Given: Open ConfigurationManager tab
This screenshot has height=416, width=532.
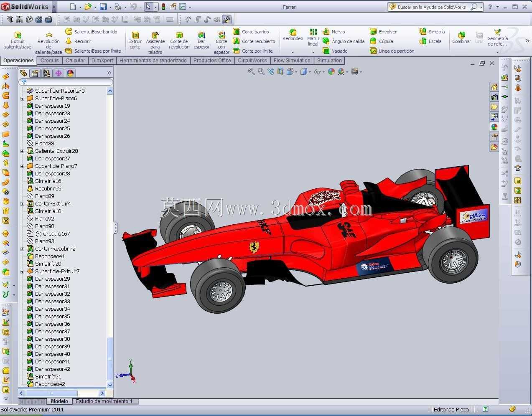Looking at the screenshot, I should point(47,73).
